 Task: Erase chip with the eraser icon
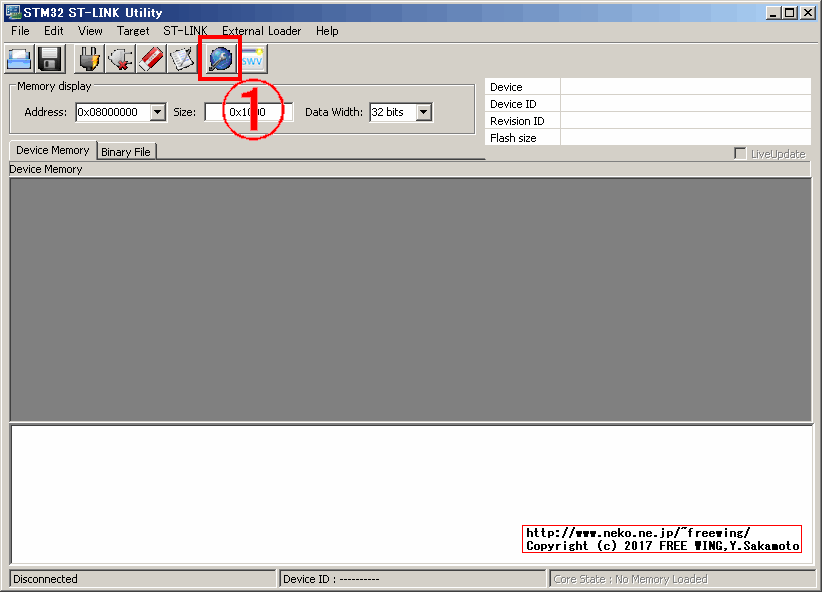pos(152,58)
